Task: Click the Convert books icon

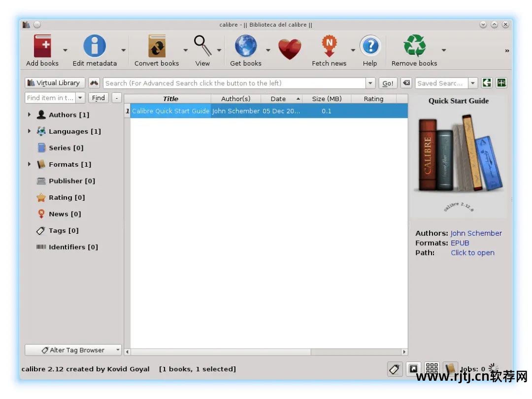Action: pyautogui.click(x=157, y=46)
